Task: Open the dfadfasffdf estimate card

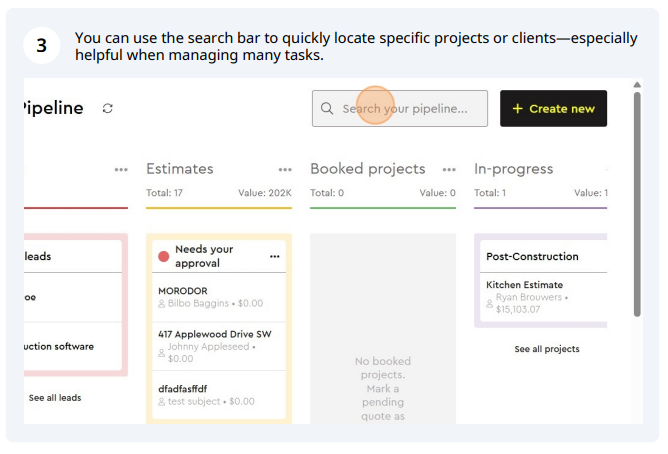Action: coord(219,395)
